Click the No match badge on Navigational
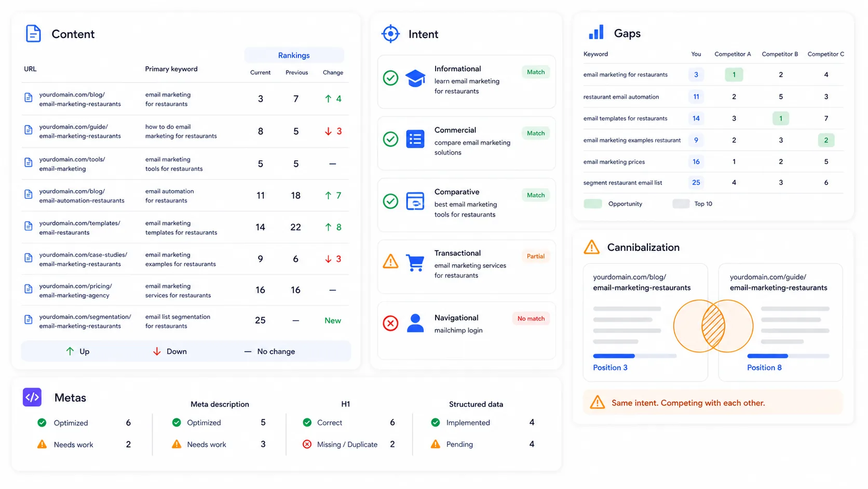This screenshot has width=868, height=489. pos(531,319)
